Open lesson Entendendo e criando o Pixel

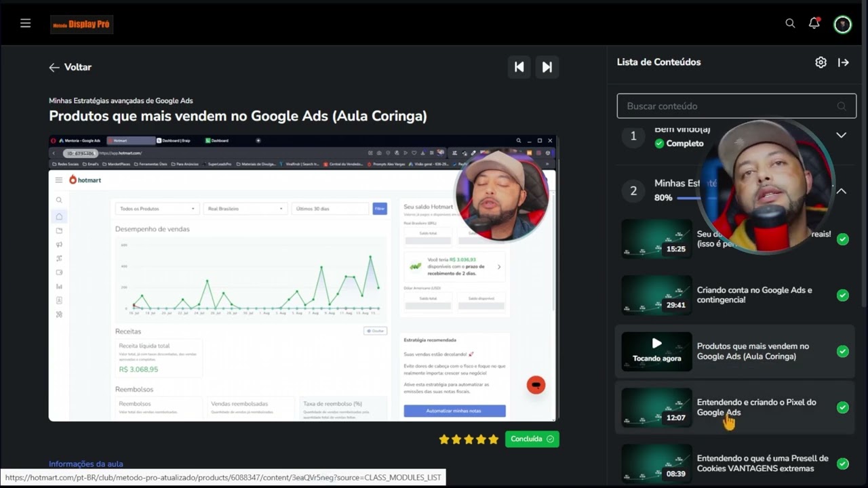coord(757,407)
